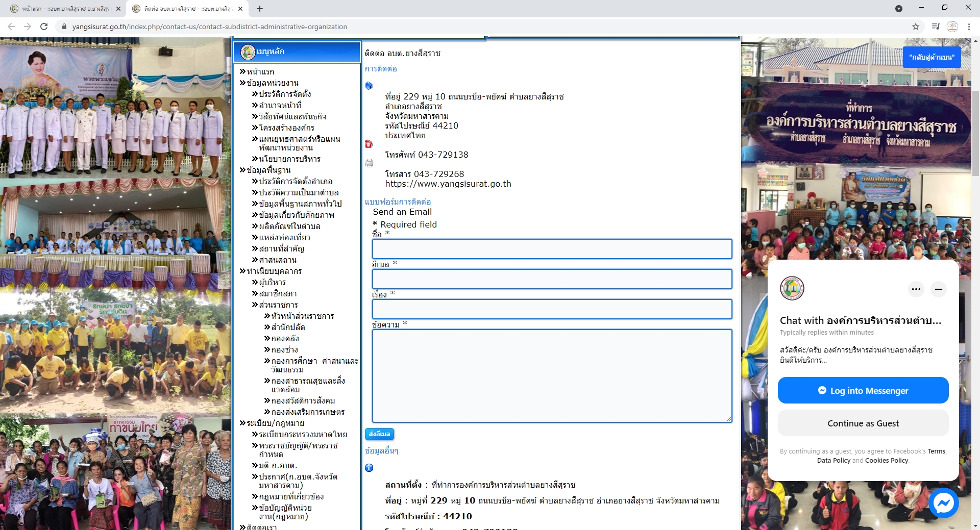The height and width of the screenshot is (530, 980).
Task: Click the fax machine icon
Action: (x=369, y=163)
